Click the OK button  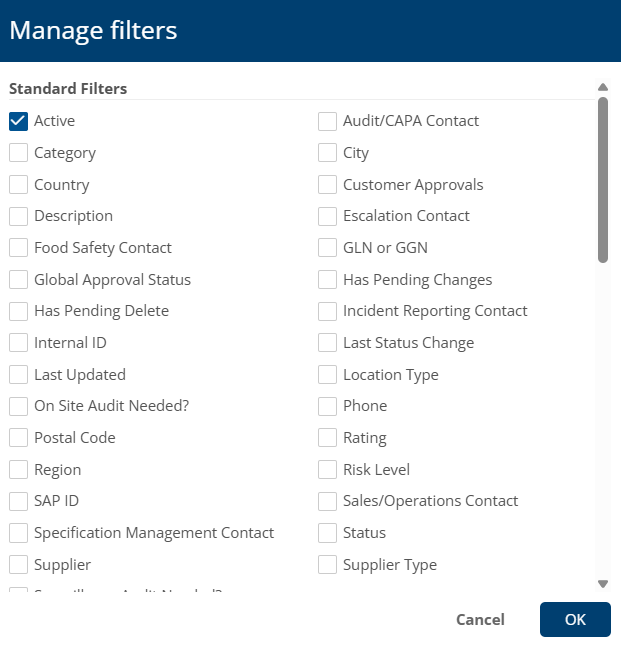click(x=575, y=619)
